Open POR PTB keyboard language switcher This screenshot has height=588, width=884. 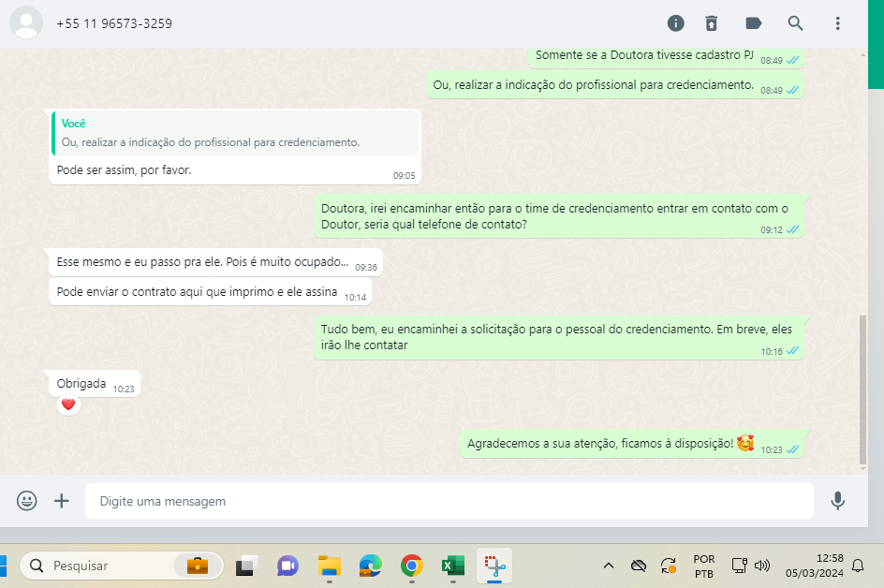tap(704, 566)
